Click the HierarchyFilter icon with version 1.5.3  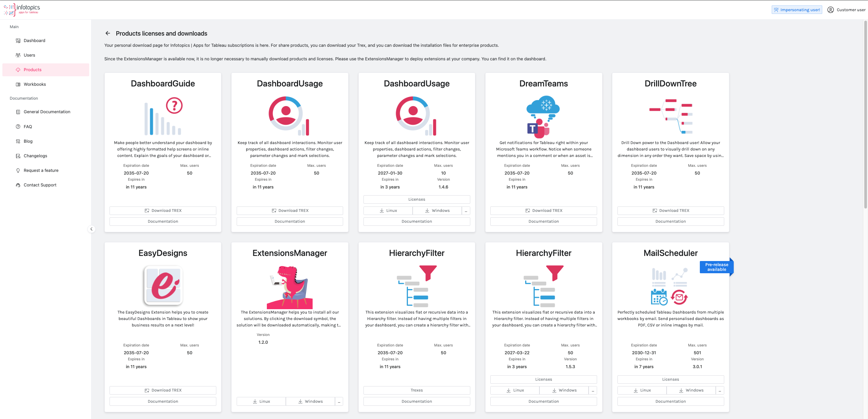click(x=544, y=286)
